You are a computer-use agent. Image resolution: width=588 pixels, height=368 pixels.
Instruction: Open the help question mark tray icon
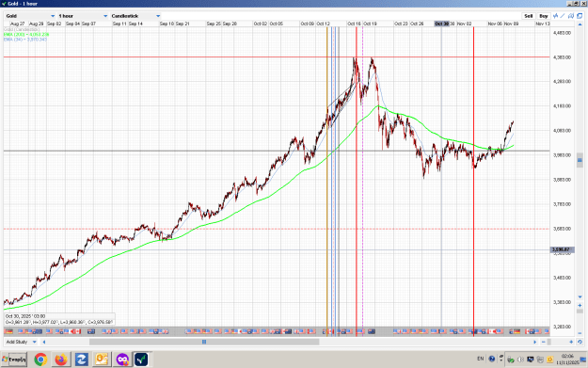point(492,359)
